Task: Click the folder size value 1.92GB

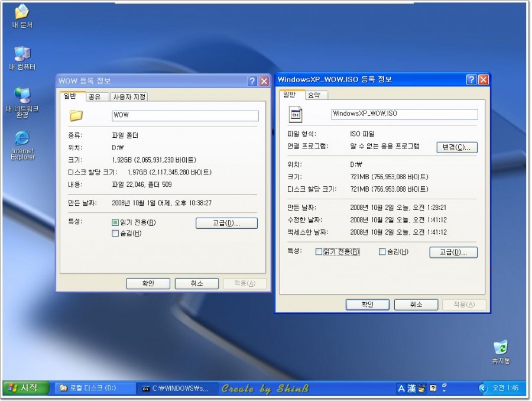Action: point(154,160)
